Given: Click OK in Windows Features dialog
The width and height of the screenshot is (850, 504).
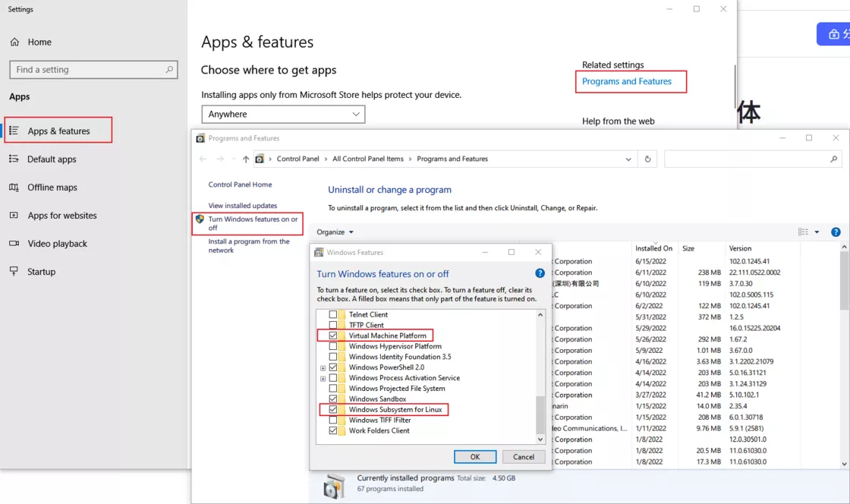Looking at the screenshot, I should [475, 457].
